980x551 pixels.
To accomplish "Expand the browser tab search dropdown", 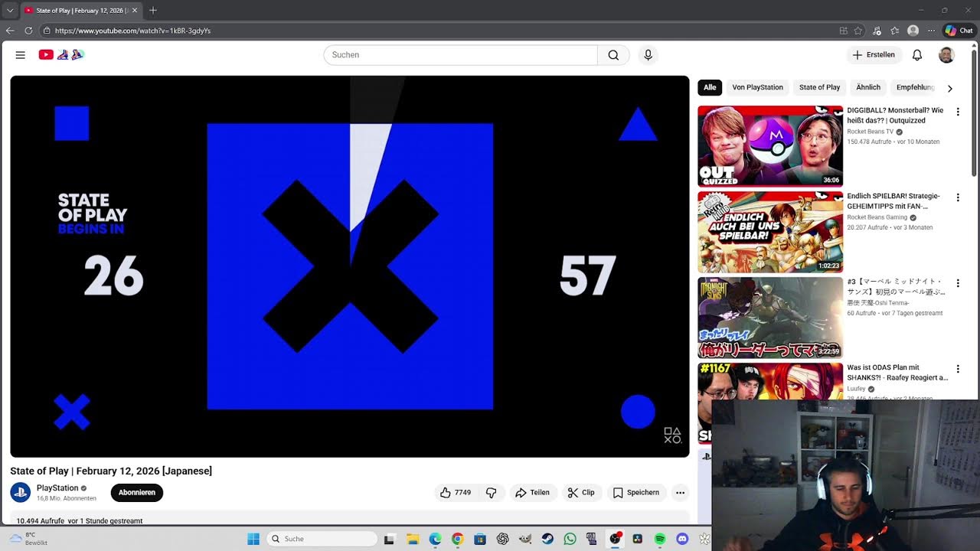I will coord(10,10).
